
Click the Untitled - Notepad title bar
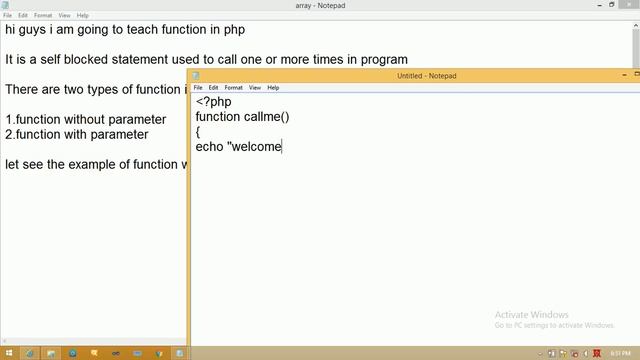coord(427,76)
